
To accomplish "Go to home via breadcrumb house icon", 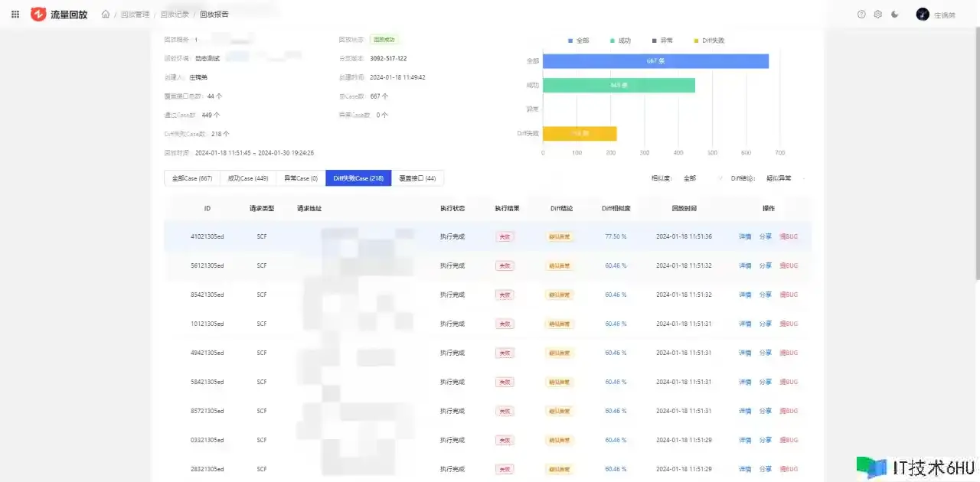I will 106,15.
